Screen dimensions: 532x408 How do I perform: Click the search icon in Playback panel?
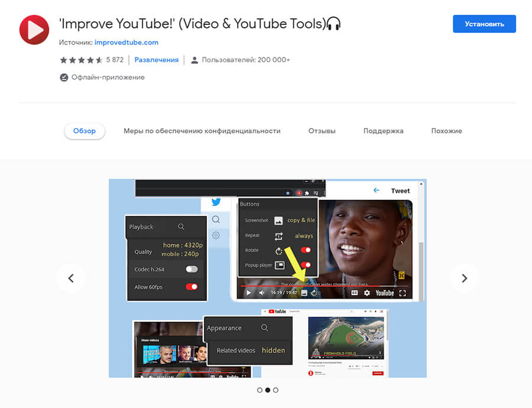[x=181, y=226]
